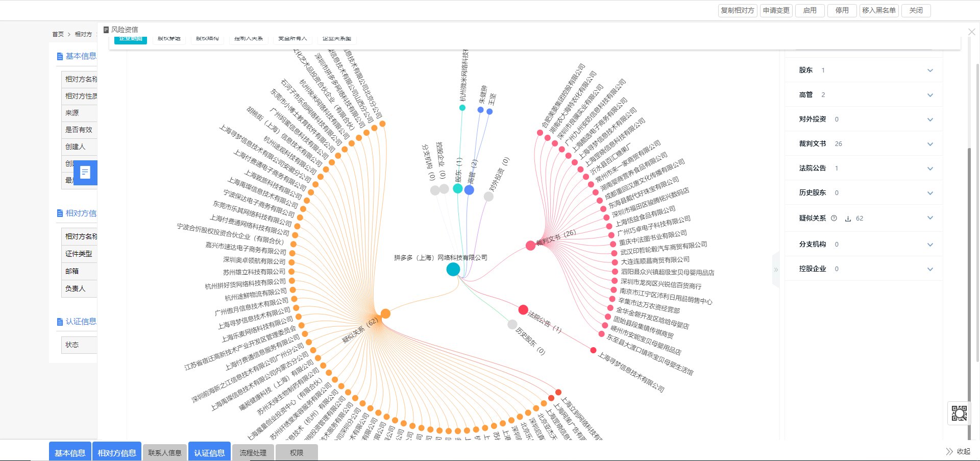Switch to the 基本信息 bottom tab
Viewport: 980px width, 461px height.
[70, 452]
